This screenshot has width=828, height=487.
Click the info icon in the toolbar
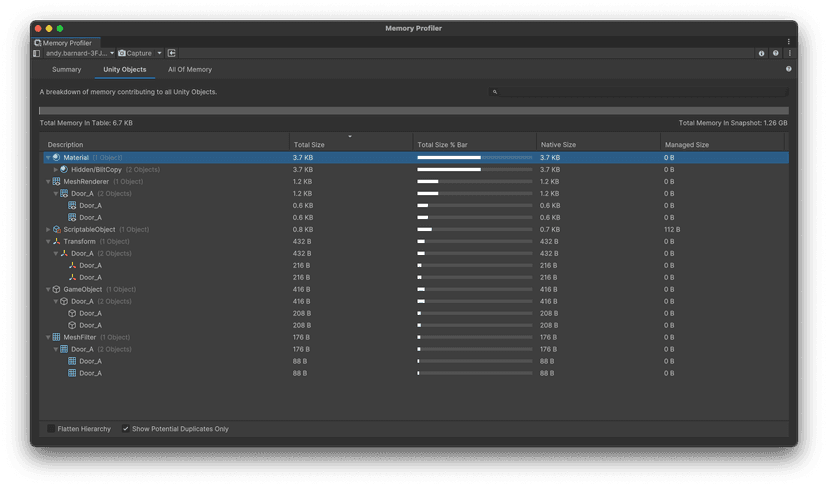(x=762, y=53)
